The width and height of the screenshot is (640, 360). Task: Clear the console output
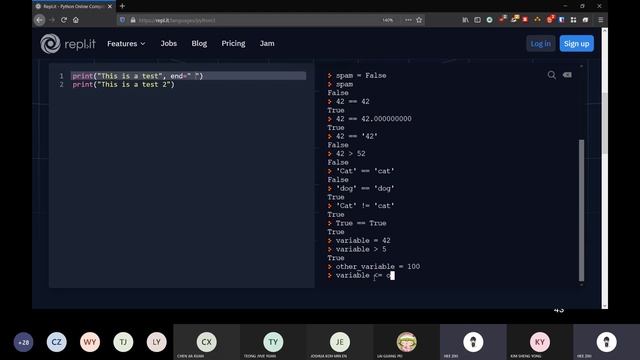[x=567, y=75]
